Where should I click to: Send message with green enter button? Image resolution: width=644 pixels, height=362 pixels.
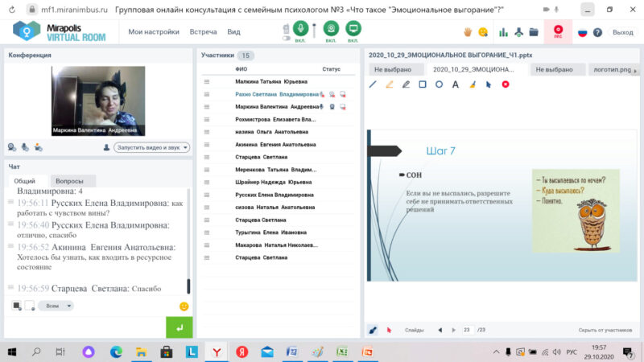pyautogui.click(x=180, y=327)
